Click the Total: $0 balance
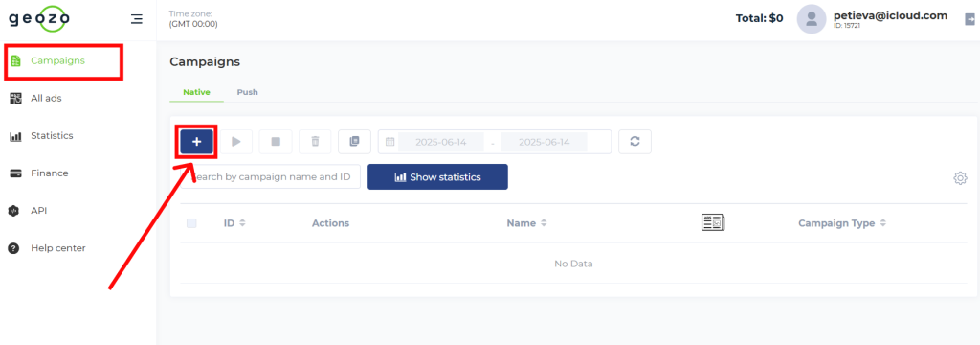The height and width of the screenshot is (345, 980). pyautogui.click(x=759, y=19)
